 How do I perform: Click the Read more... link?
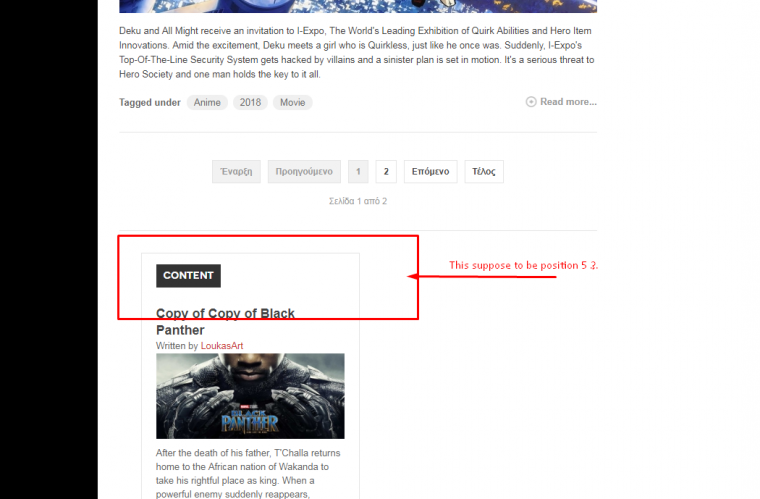click(x=568, y=102)
